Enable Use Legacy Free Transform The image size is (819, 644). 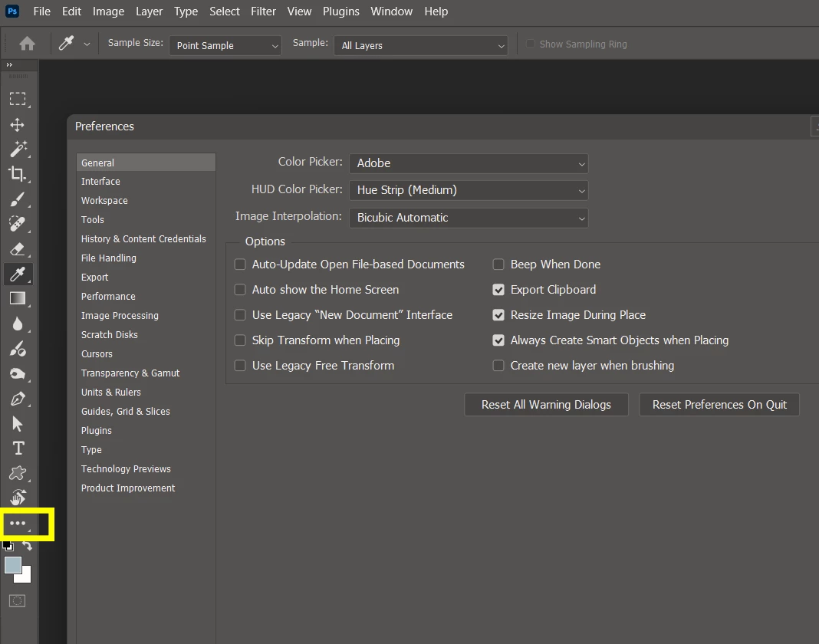(x=240, y=366)
